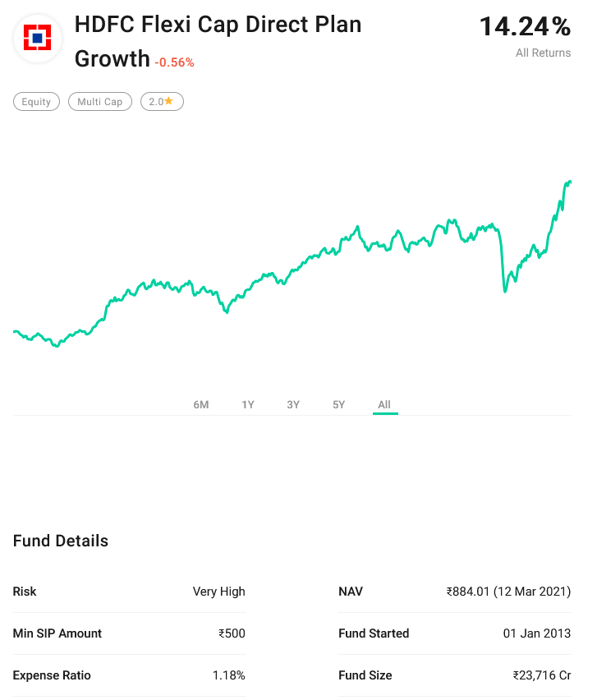This screenshot has height=700, width=597.
Task: Click the star rating 2.0 badge
Action: [x=161, y=102]
